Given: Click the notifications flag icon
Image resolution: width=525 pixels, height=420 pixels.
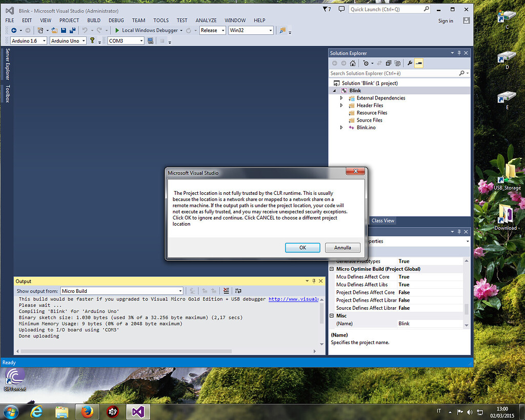Looking at the screenshot, I should [x=327, y=9].
